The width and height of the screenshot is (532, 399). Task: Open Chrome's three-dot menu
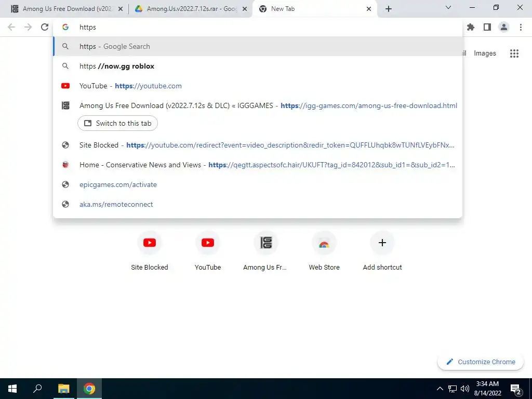click(521, 27)
